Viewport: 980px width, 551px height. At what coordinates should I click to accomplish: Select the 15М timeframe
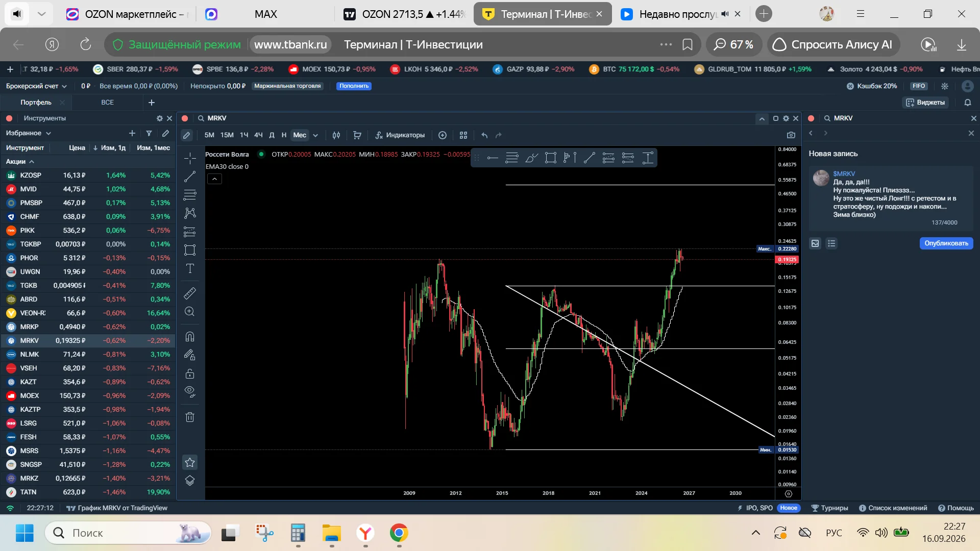[x=227, y=135]
